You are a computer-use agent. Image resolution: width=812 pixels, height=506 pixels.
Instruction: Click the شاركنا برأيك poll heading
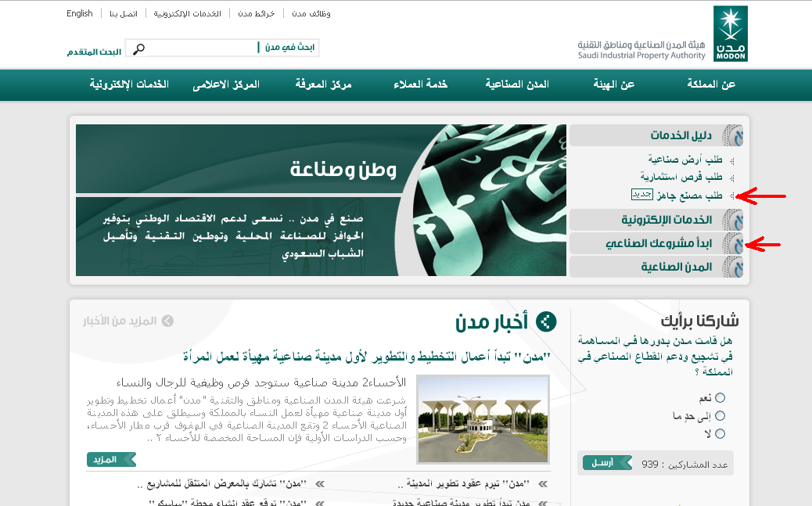tap(699, 321)
